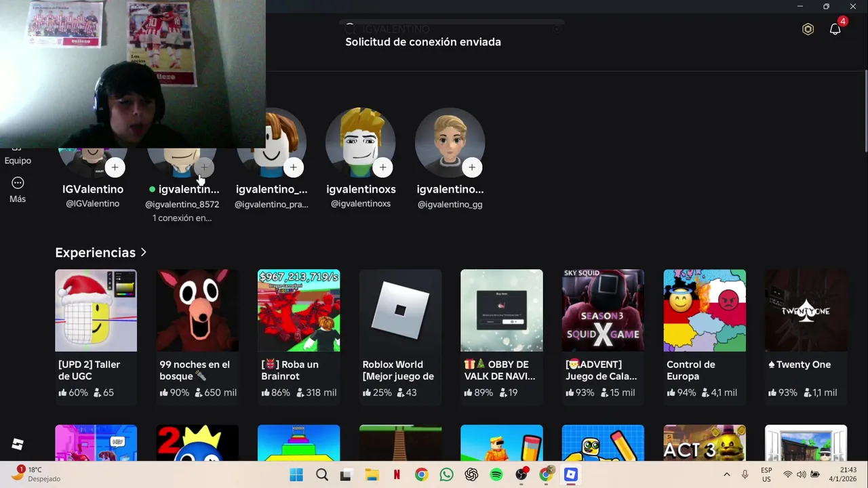Open Windows taskbar search
This screenshot has height=488, width=868.
(322, 474)
